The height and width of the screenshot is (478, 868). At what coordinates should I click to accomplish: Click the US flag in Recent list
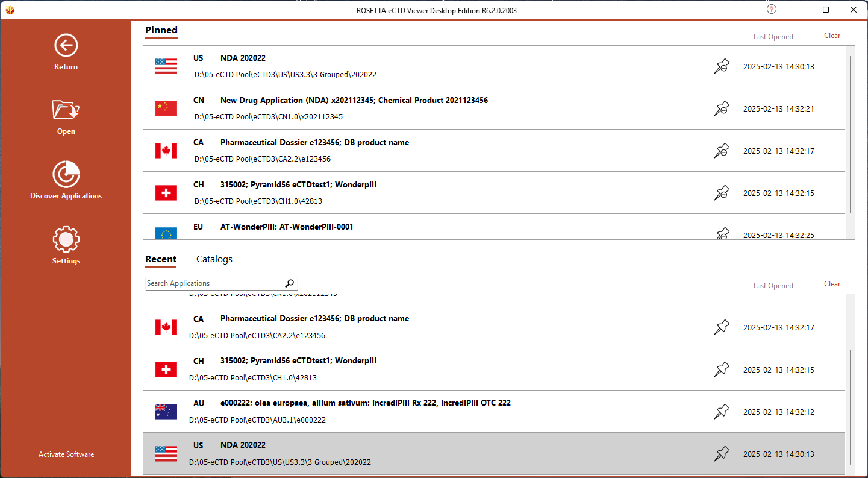tap(166, 454)
